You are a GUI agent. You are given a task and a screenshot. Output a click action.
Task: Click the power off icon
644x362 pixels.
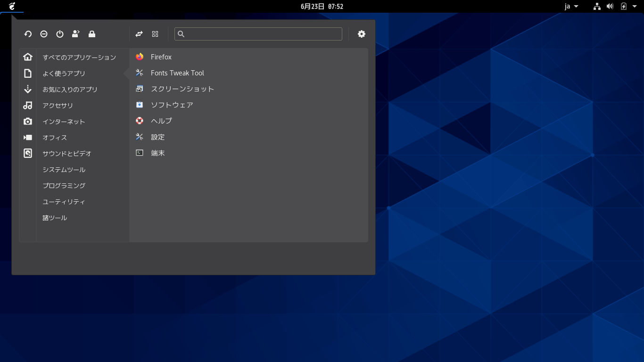coord(60,34)
